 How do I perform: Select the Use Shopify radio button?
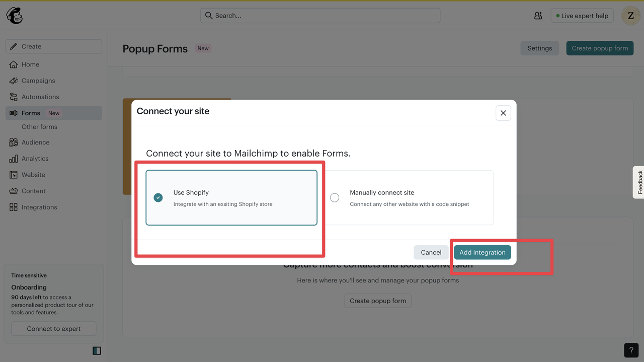pos(158,197)
